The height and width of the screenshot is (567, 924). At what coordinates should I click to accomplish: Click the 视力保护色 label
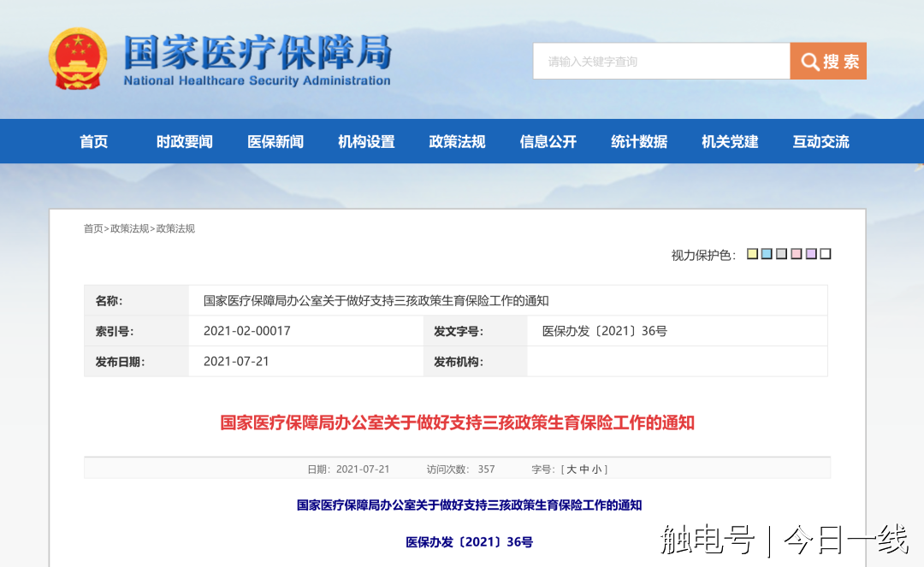tap(703, 255)
